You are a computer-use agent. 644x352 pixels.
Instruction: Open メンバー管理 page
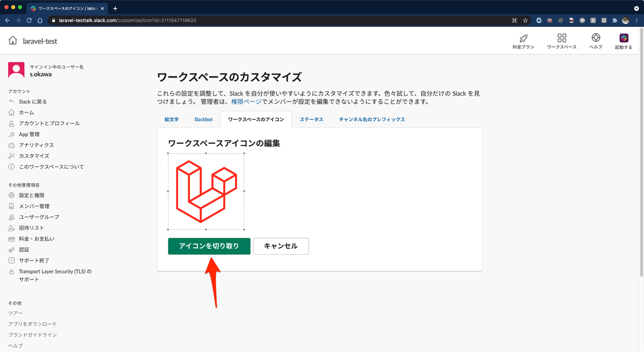pos(34,206)
